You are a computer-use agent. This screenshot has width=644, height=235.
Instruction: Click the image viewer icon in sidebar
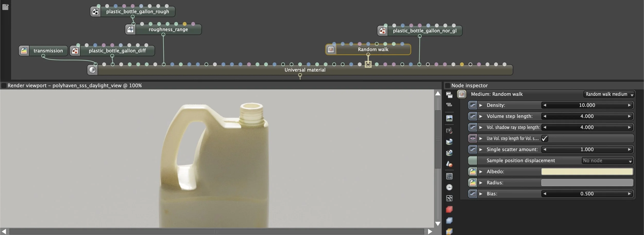[x=450, y=118]
